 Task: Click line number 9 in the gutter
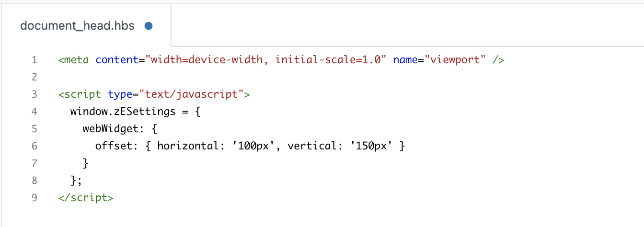[x=34, y=197]
